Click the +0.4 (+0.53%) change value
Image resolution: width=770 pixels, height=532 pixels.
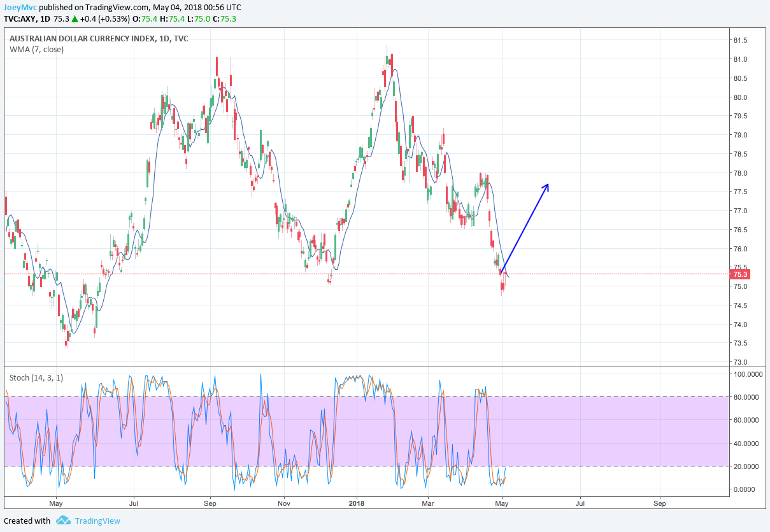tap(104, 19)
